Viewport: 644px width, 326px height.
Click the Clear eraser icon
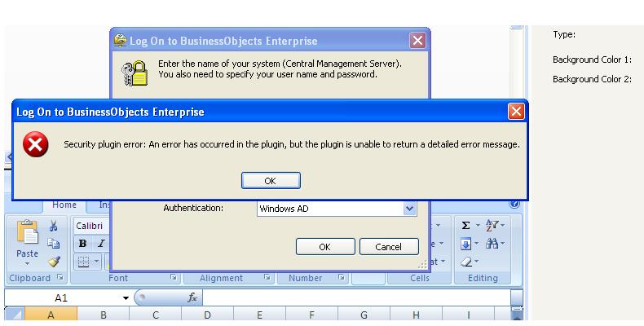coord(466,262)
